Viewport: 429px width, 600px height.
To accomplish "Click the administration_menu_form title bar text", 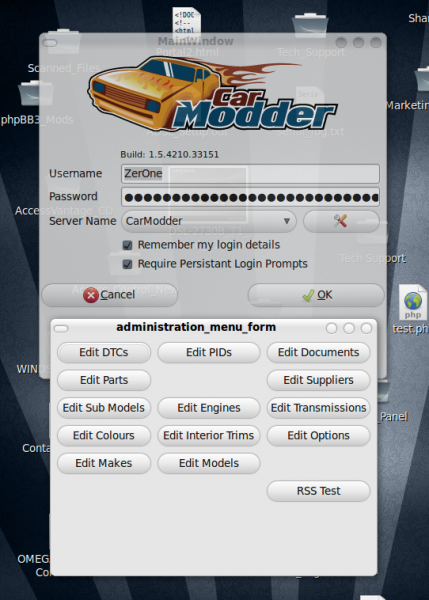I will pos(196,327).
